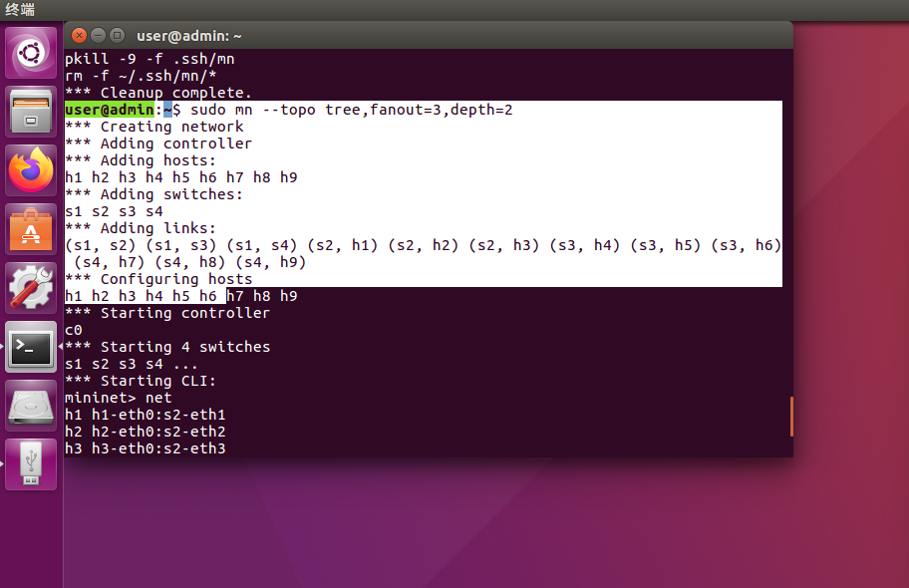The height and width of the screenshot is (588, 909).
Task: Click the 'sudo mn --topo tree,fanout=3,depth=2' command
Action: [x=351, y=110]
